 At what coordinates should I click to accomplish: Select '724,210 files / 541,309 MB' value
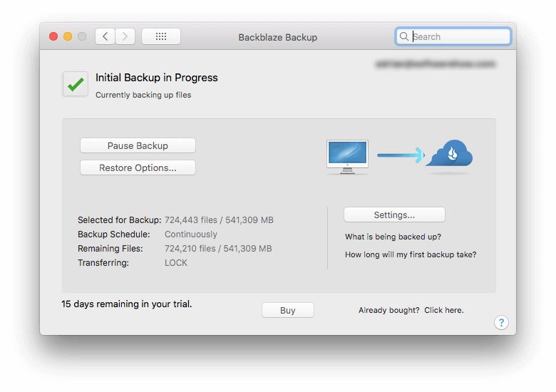click(x=218, y=249)
